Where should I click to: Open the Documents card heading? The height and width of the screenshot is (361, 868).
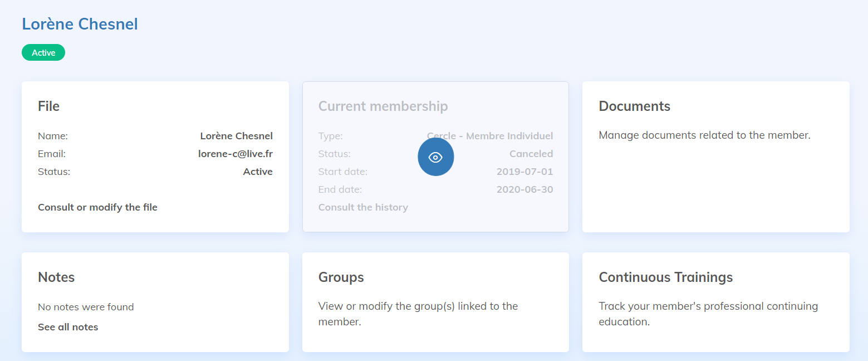[634, 106]
